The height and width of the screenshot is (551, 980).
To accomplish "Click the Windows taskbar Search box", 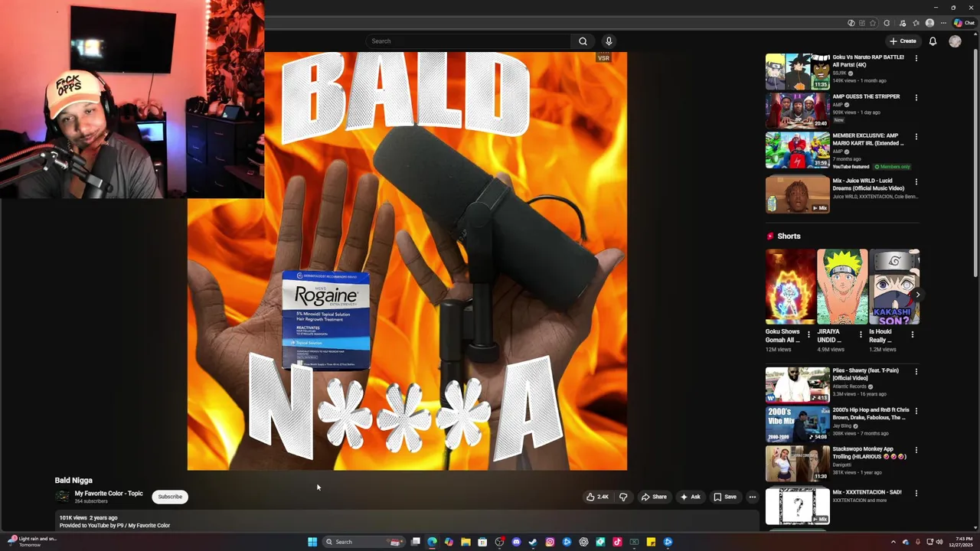I will tap(363, 542).
